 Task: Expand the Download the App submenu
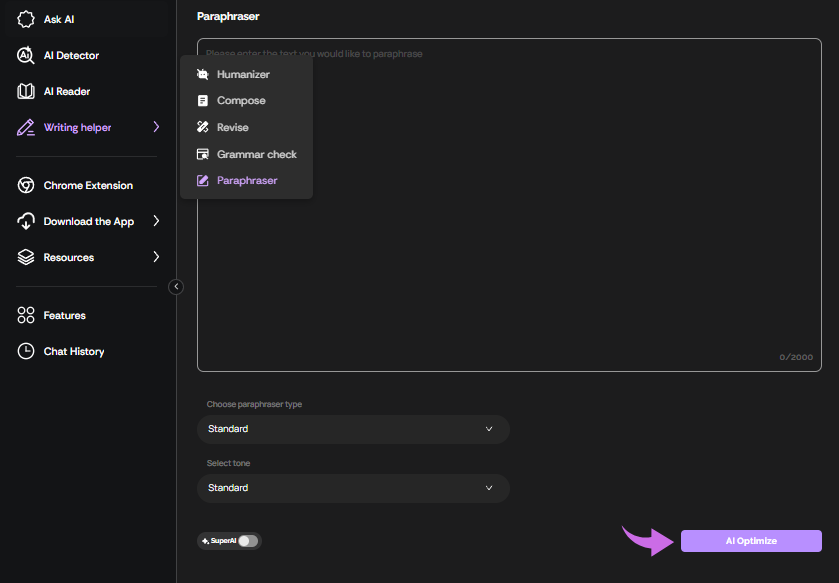157,221
